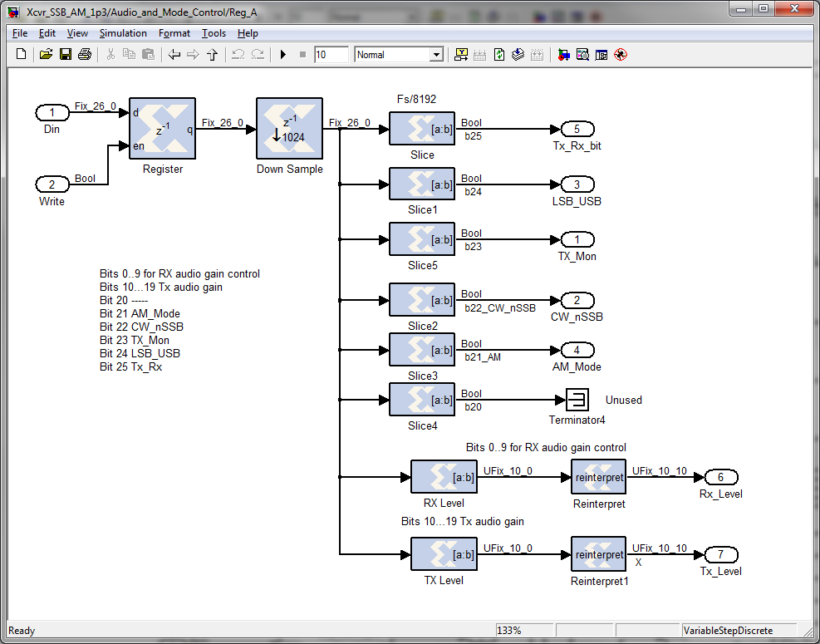Save the model with the floppy disk icon
820x644 pixels.
pos(66,54)
